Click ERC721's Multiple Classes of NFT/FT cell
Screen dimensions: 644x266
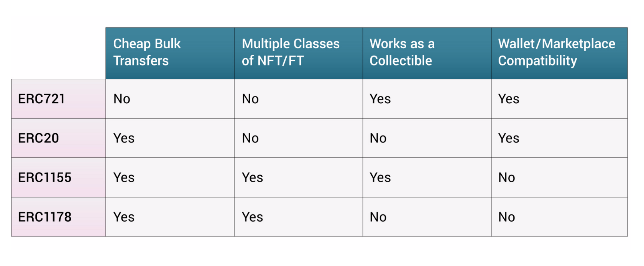298,99
